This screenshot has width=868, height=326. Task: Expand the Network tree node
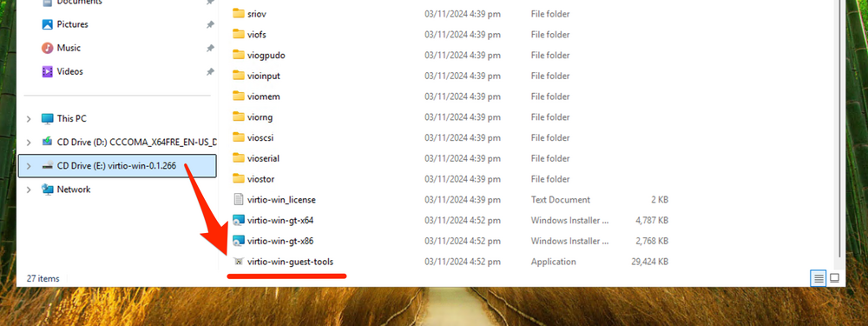29,190
